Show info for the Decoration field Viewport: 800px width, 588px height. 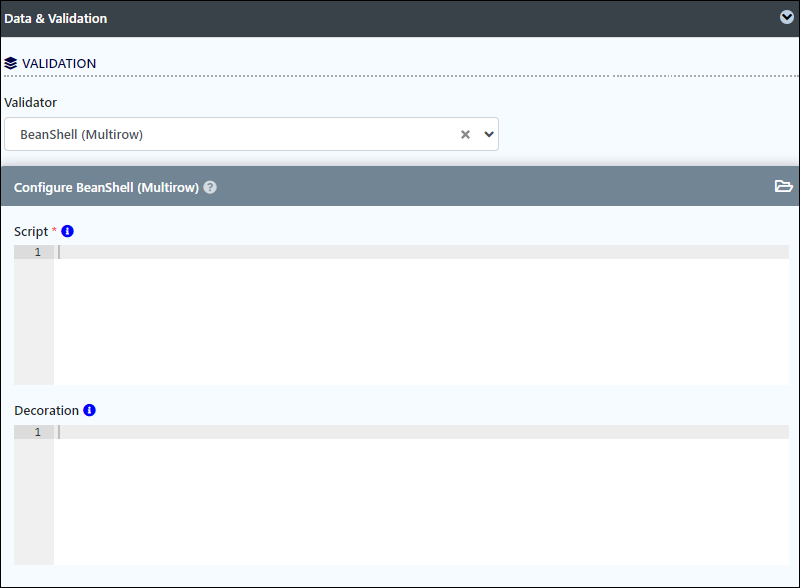tap(89, 410)
